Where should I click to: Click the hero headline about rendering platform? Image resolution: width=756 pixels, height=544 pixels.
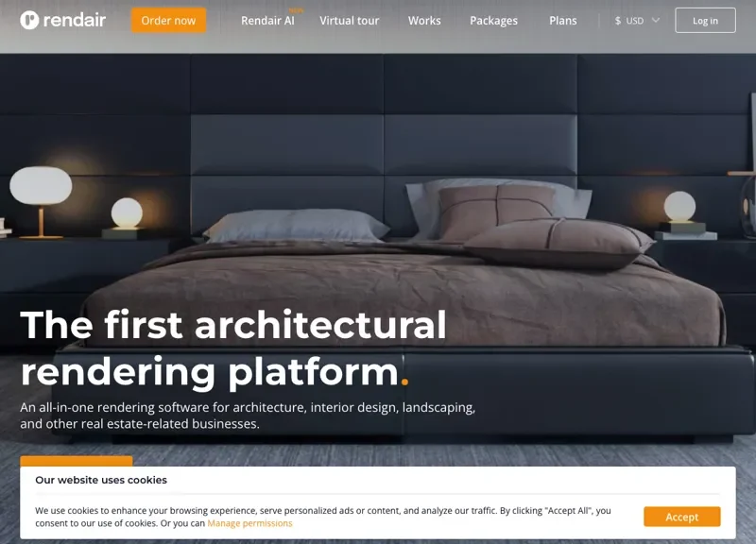(233, 348)
